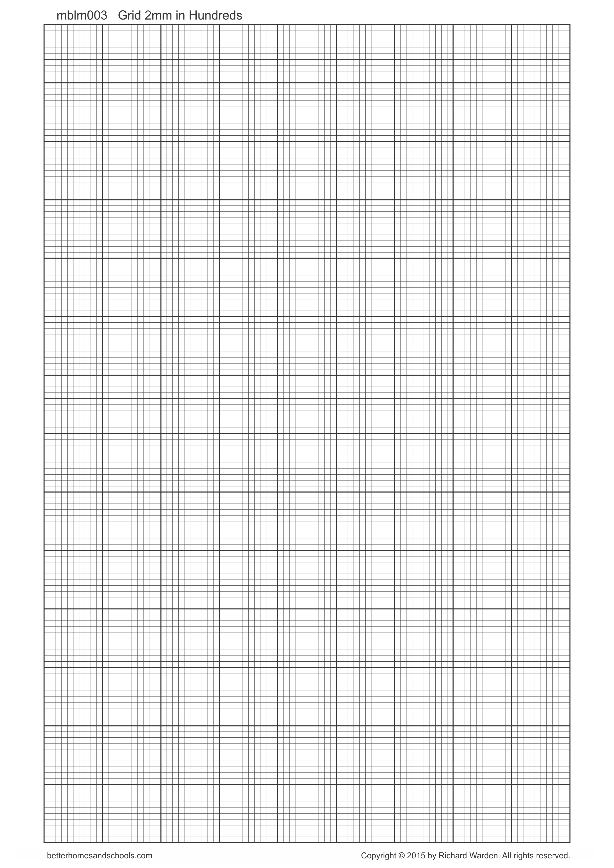Click the 'mblm003' code in the header
The image size is (614, 868).
(82, 16)
